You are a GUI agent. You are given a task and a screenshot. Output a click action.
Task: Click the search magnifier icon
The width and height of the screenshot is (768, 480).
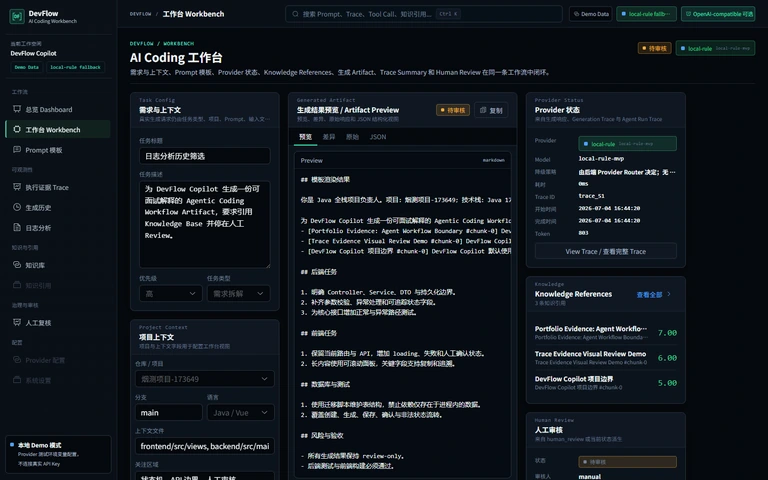pos(295,14)
